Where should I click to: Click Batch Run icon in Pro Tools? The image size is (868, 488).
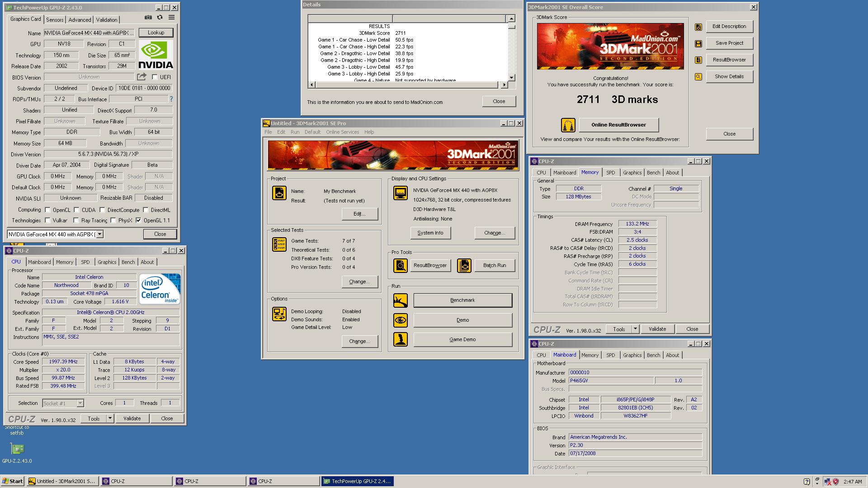tap(464, 266)
